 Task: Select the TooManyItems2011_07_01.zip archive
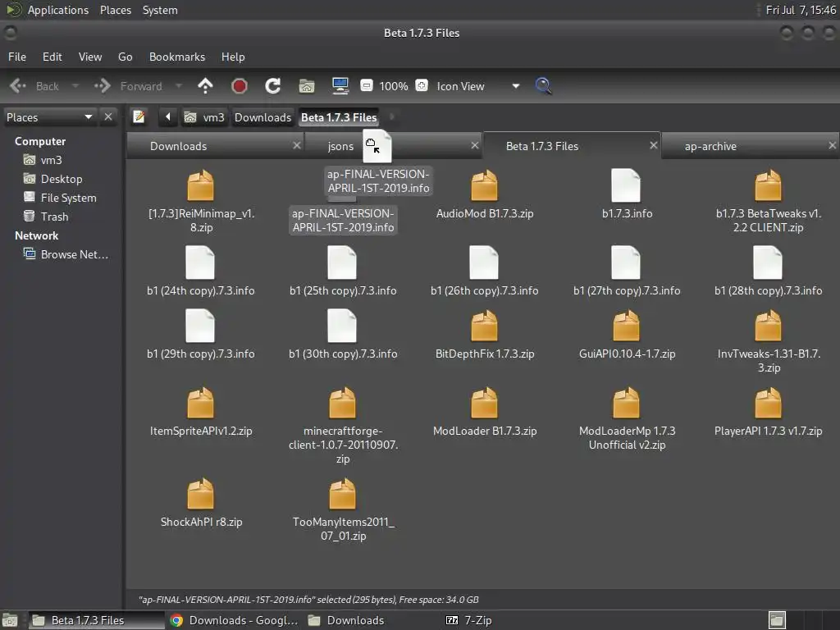(x=342, y=510)
